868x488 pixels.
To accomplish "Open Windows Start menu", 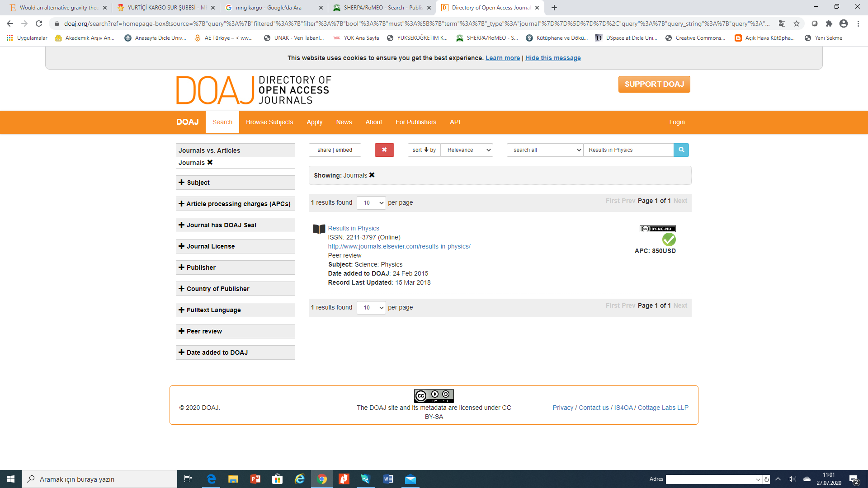I will (x=11, y=479).
